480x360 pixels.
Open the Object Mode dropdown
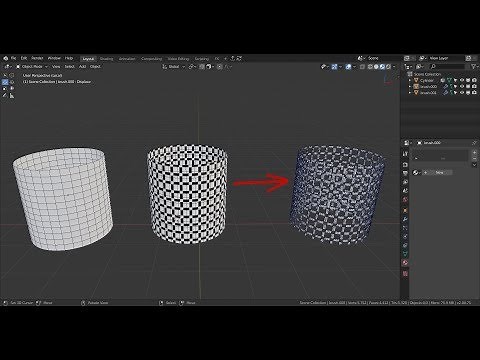[32, 67]
